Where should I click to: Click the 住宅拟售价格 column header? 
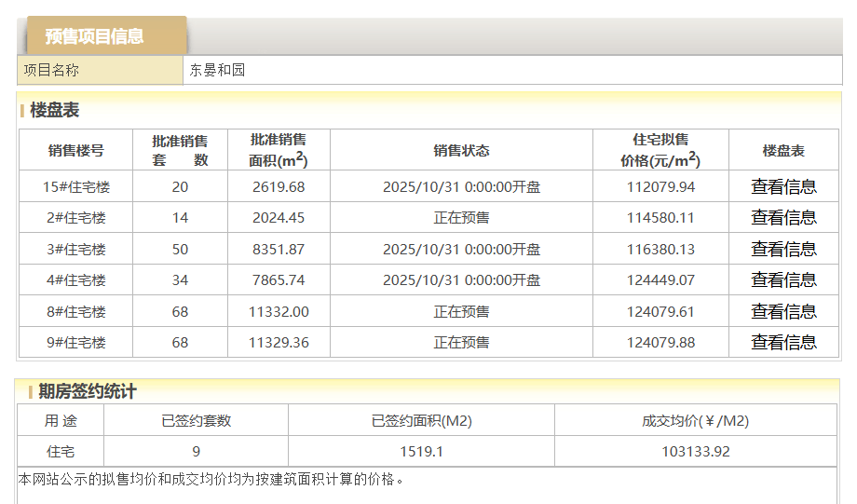pyautogui.click(x=660, y=151)
